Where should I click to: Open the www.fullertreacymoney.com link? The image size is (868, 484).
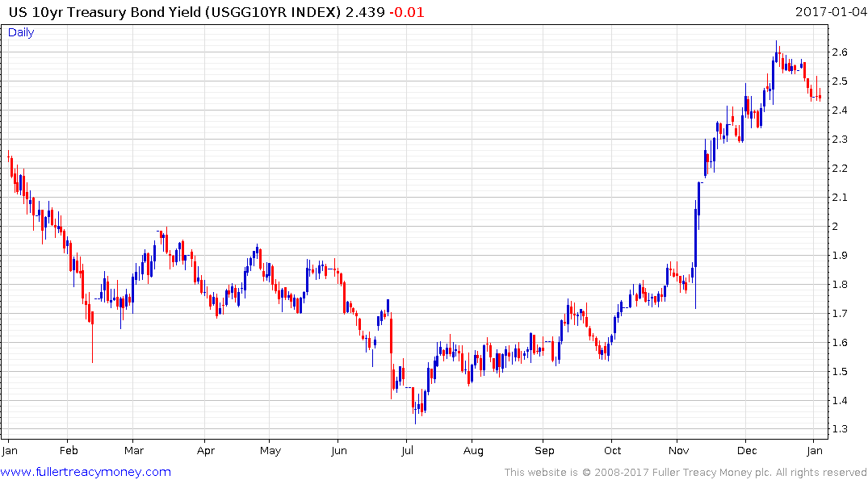86,472
